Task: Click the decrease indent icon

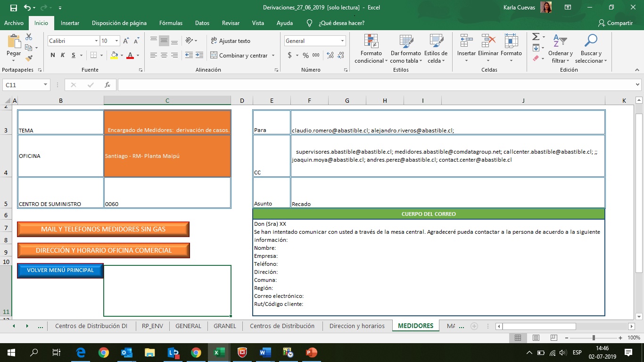Action: [x=189, y=55]
